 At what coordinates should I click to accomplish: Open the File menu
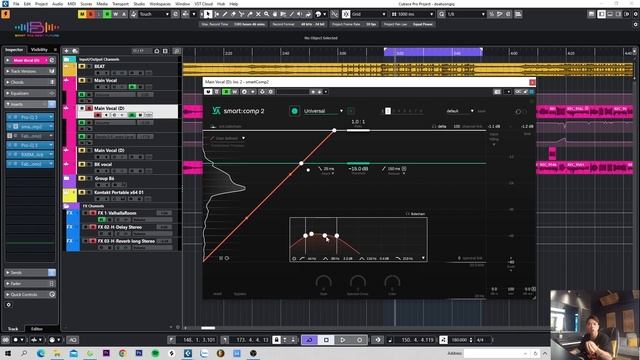click(x=16, y=4)
